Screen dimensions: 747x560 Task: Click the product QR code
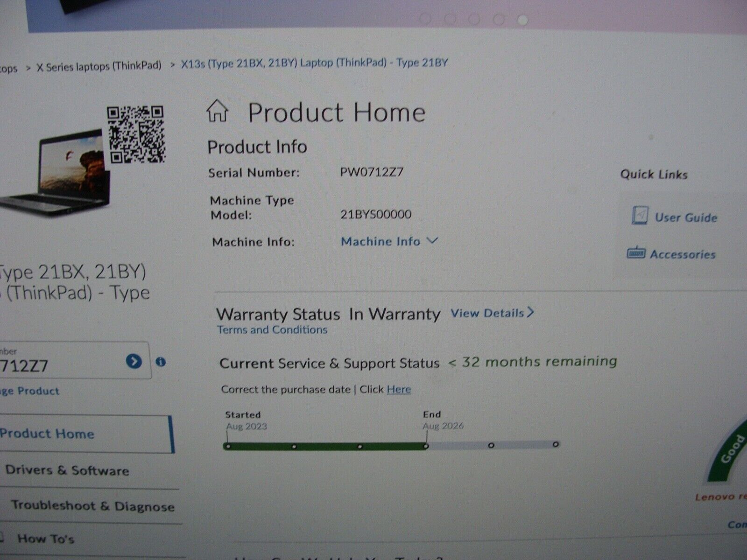pyautogui.click(x=135, y=135)
